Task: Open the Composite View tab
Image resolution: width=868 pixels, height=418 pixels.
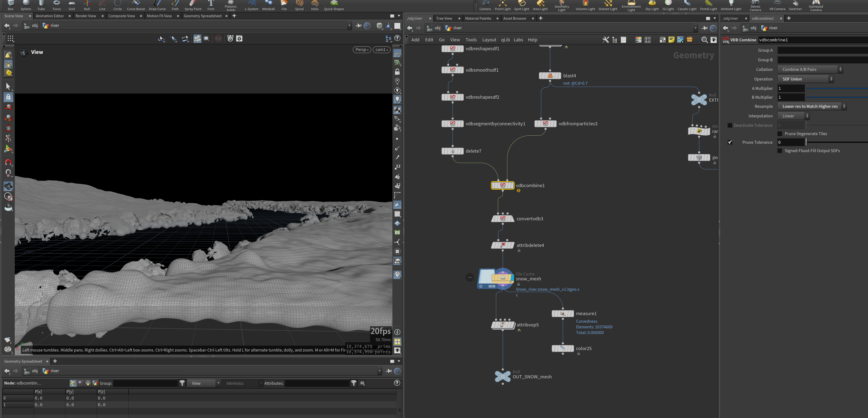Action: (122, 16)
